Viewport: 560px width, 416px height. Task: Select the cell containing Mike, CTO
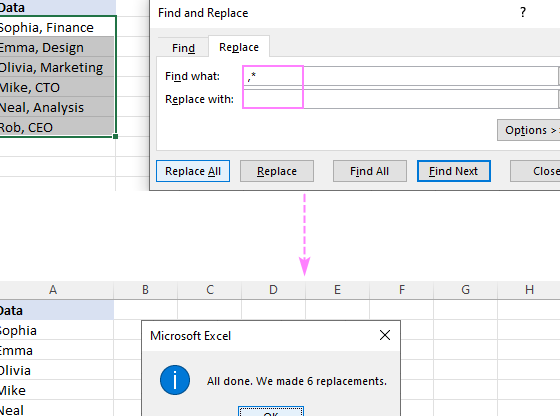point(57,87)
